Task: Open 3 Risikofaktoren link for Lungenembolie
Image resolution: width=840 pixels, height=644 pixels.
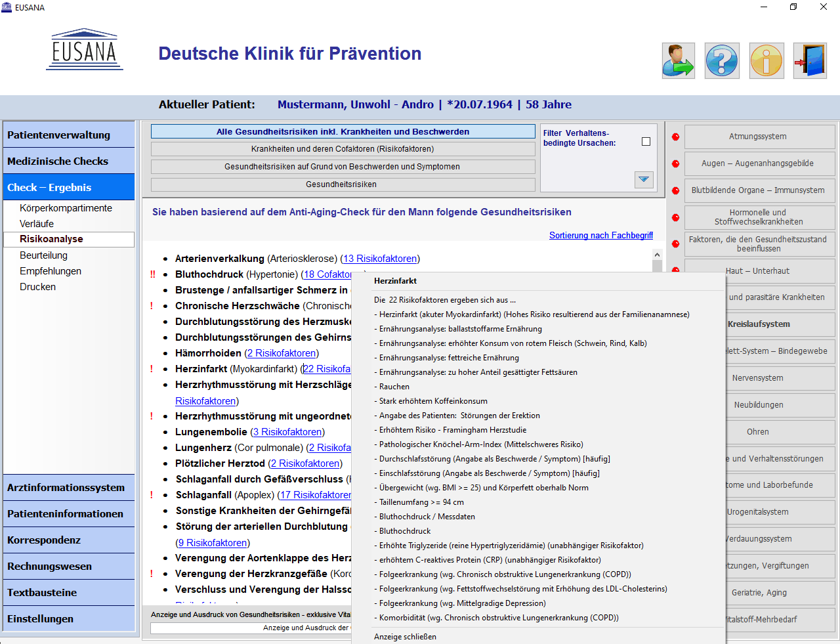Action: [287, 432]
